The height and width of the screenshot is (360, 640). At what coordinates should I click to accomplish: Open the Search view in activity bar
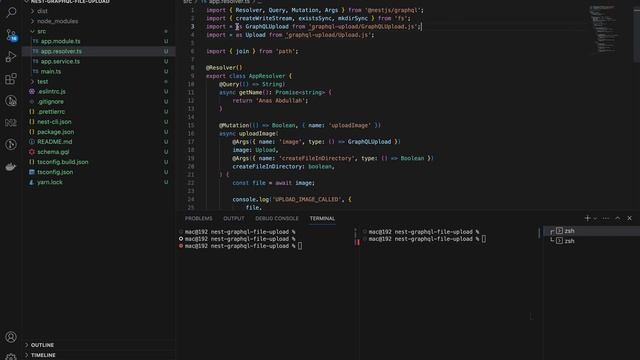(x=11, y=12)
